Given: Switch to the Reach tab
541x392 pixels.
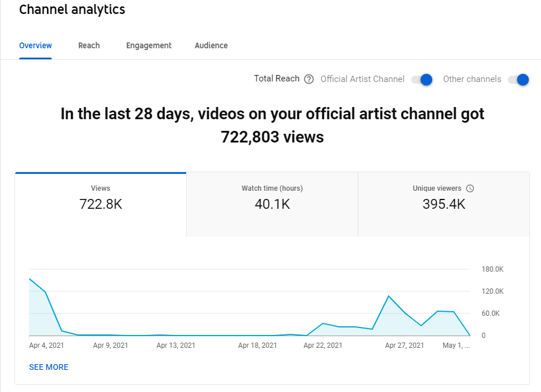Looking at the screenshot, I should click(x=89, y=45).
